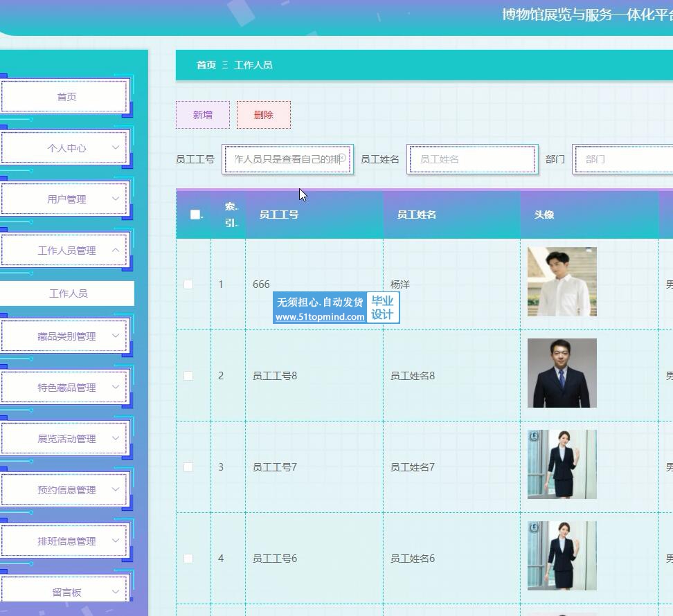The width and height of the screenshot is (673, 616).
Task: Open 首页 in the sidebar
Action: click(x=65, y=96)
